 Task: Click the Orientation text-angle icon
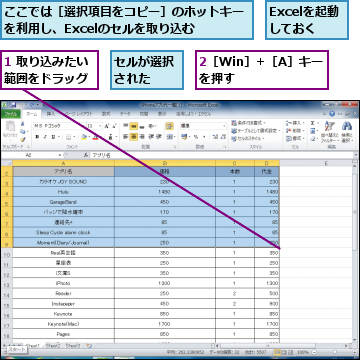tap(151, 126)
